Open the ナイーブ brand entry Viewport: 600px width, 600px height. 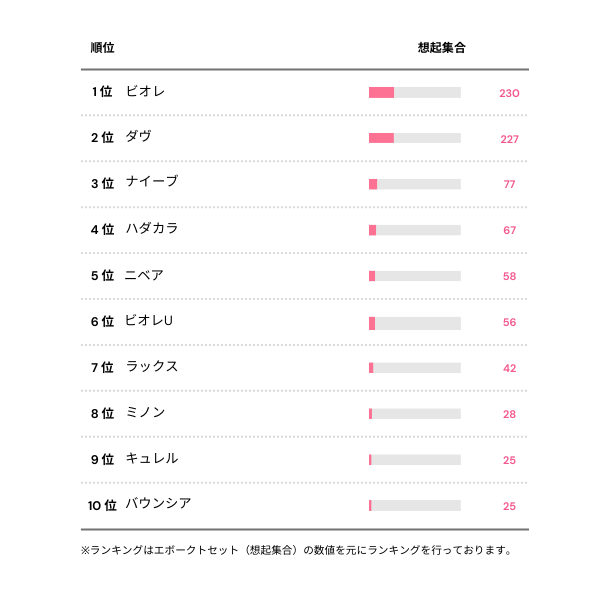coord(152,183)
